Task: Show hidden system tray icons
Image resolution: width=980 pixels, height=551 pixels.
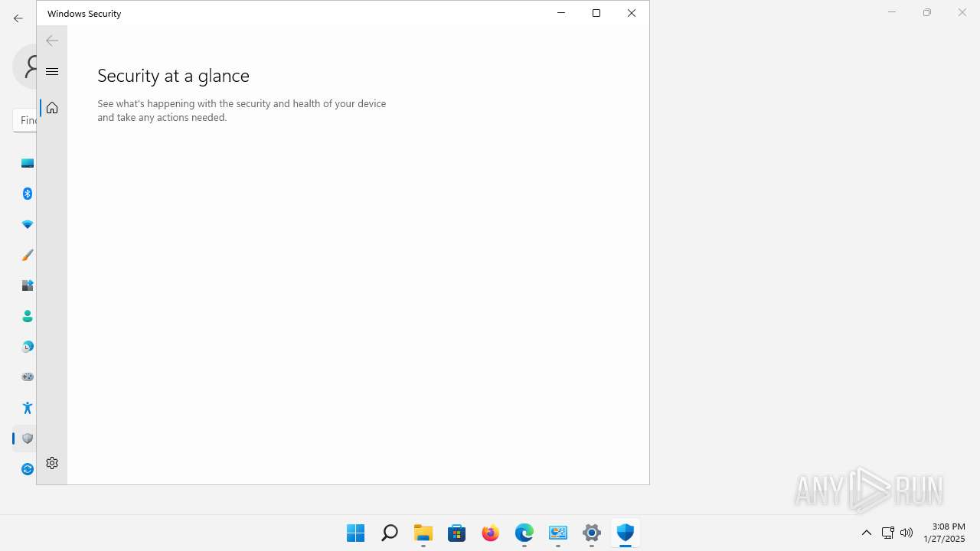Action: click(867, 533)
